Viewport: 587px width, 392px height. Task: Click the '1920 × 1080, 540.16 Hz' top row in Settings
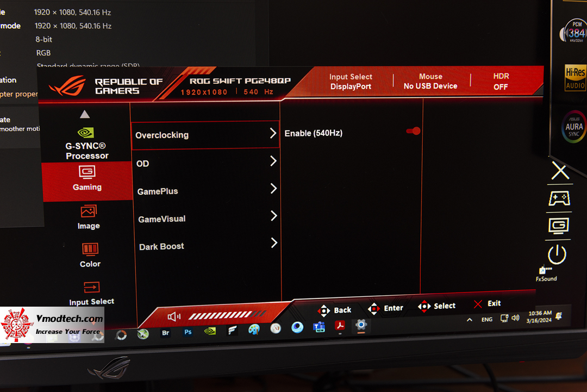72,13
